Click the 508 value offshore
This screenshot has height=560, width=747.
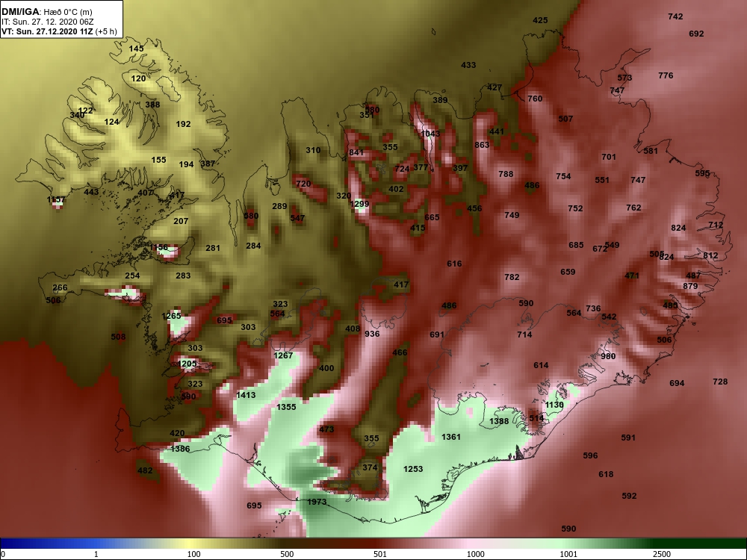click(118, 337)
